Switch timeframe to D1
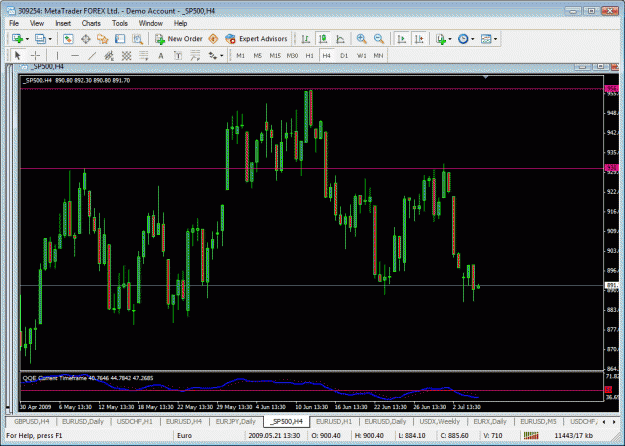 pos(344,55)
